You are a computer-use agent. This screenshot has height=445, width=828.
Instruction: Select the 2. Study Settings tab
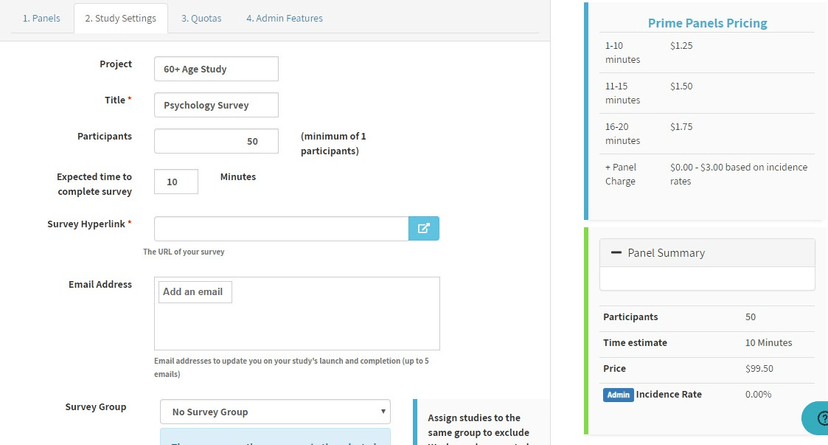[x=120, y=18]
